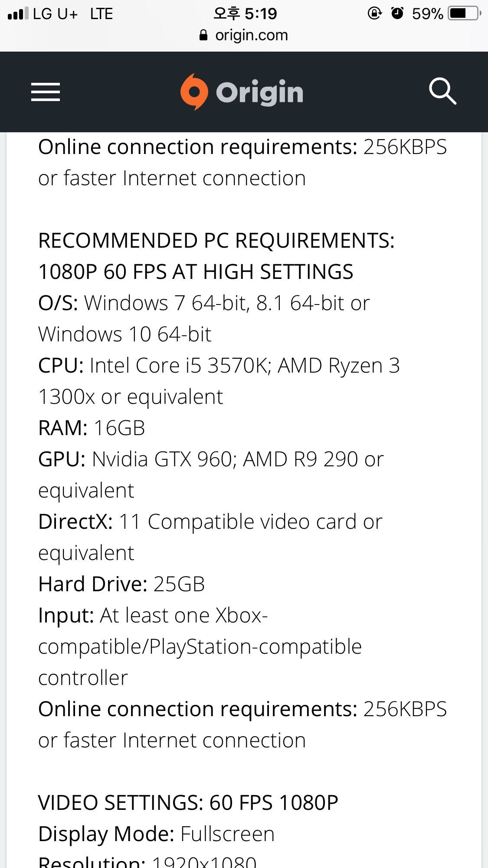Tap the alarm clock status icon

(x=397, y=13)
